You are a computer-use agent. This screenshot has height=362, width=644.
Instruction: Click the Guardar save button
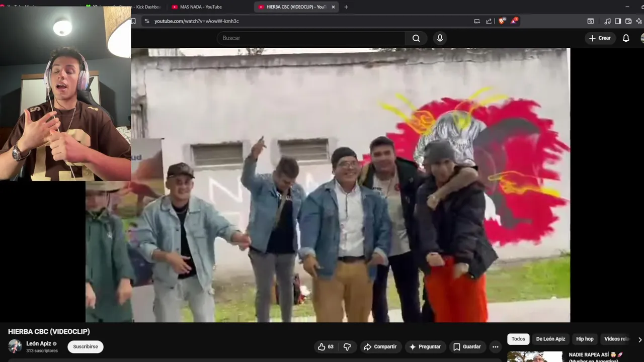click(x=467, y=347)
